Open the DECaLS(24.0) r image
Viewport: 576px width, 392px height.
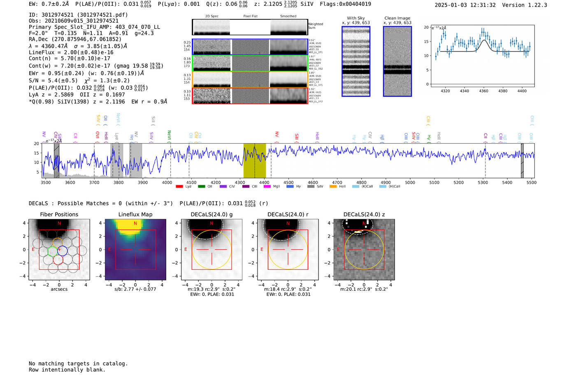pyautogui.click(x=288, y=250)
